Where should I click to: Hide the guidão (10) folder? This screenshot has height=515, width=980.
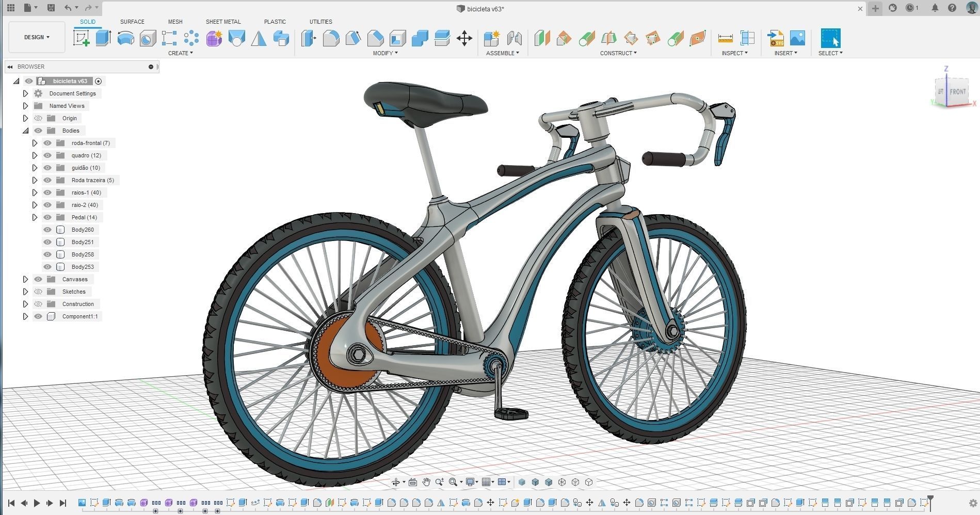point(47,168)
